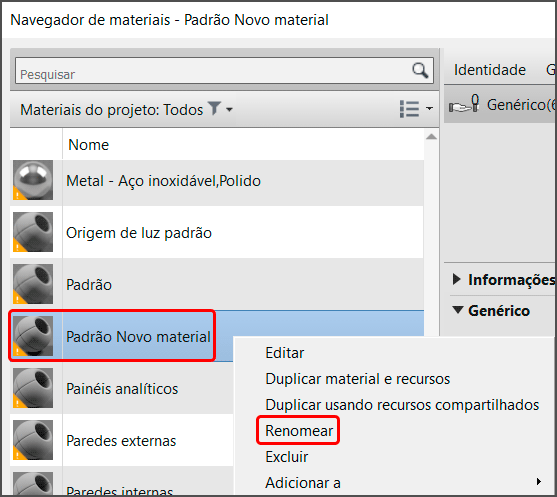Image resolution: width=557 pixels, height=497 pixels.
Task: Click the list view options icon
Action: [x=409, y=109]
